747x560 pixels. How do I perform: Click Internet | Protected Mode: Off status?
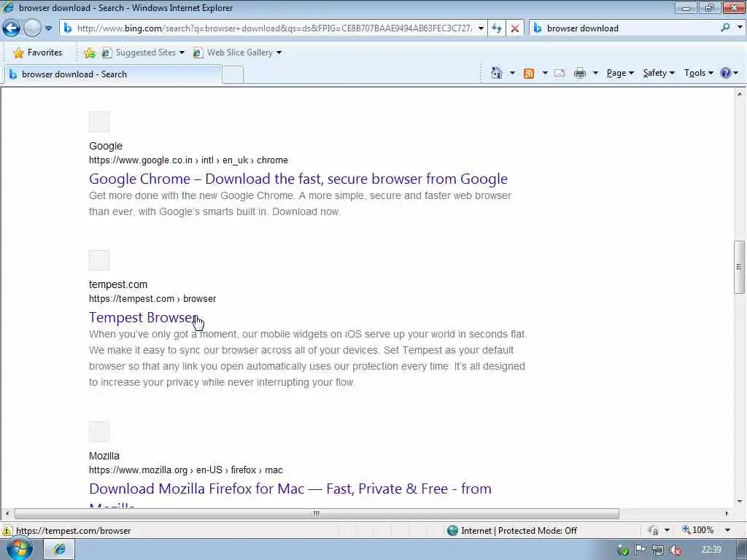click(519, 531)
